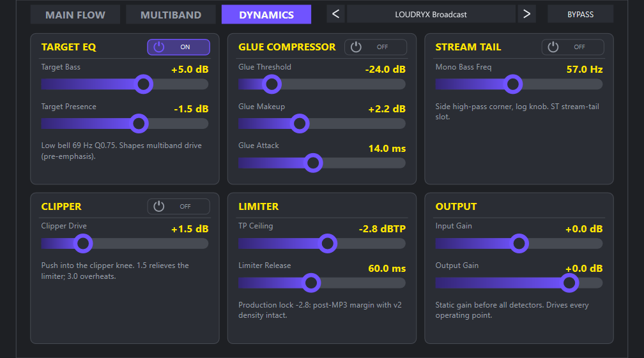Switch to the MAIN FLOW tab

(75, 15)
